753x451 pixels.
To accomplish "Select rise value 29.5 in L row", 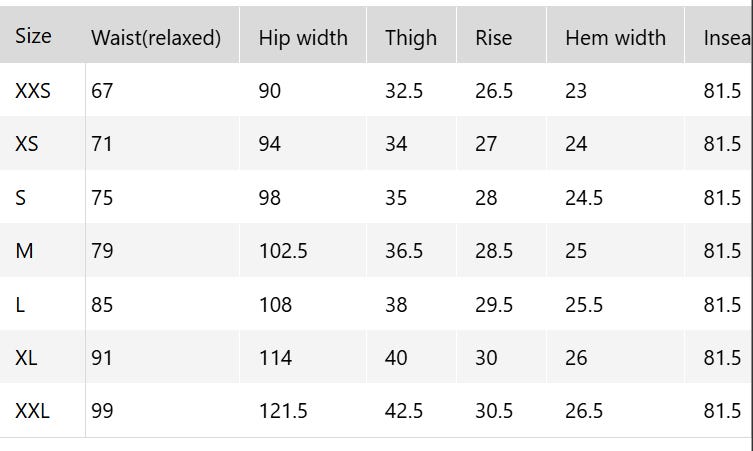I will (x=494, y=305).
